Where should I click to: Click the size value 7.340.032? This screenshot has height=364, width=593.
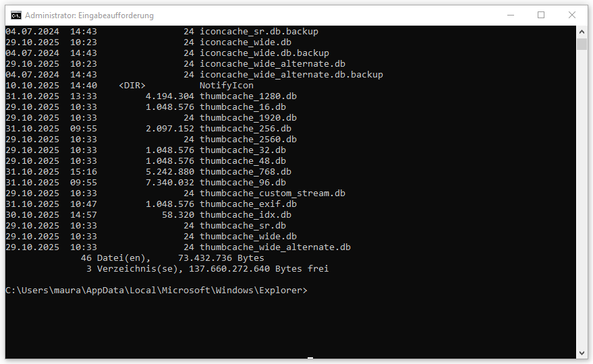click(x=170, y=182)
